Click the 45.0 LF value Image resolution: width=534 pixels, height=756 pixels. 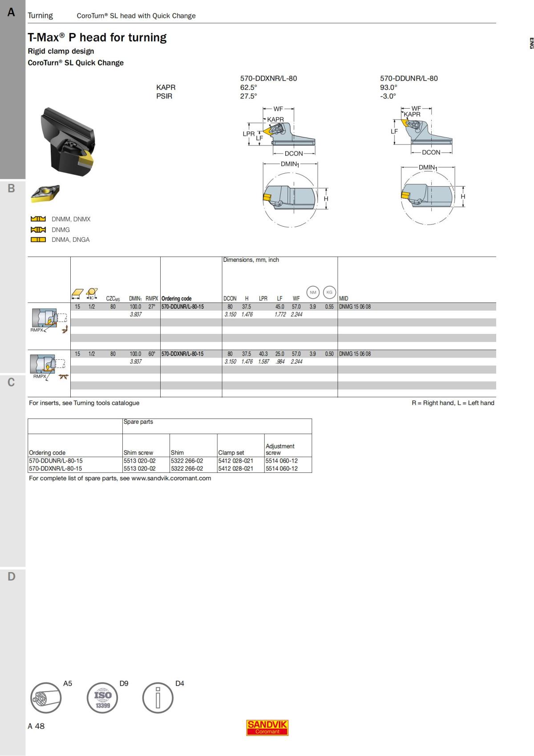click(279, 307)
